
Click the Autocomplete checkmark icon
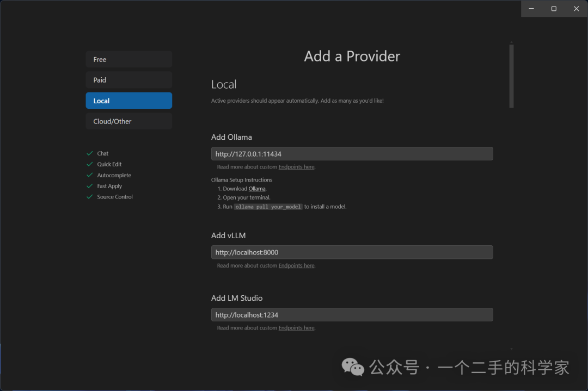pos(90,175)
